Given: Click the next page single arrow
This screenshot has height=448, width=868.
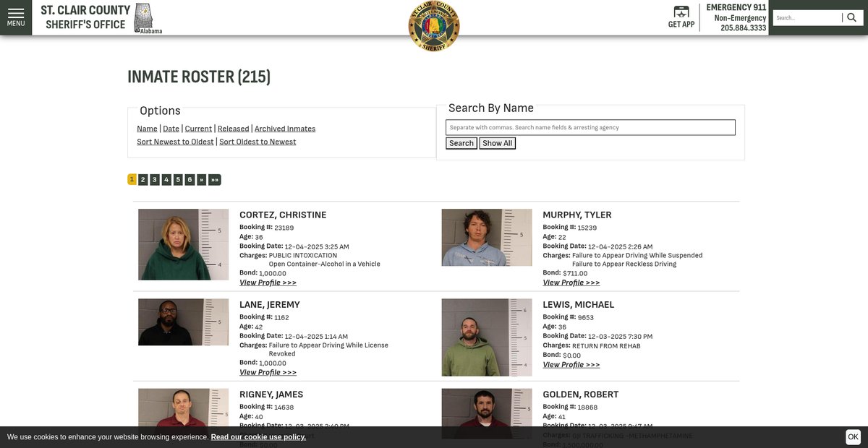Looking at the screenshot, I should (202, 180).
